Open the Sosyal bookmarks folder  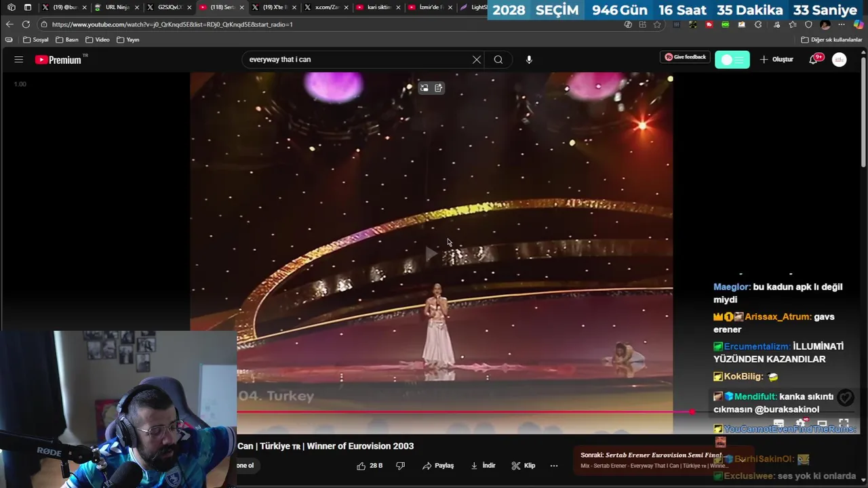36,40
